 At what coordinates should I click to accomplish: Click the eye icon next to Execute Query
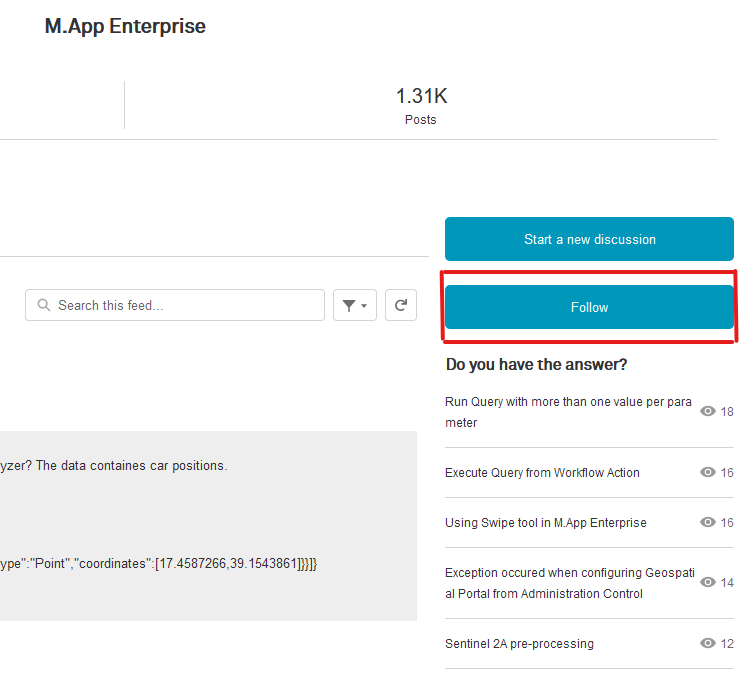pos(708,472)
